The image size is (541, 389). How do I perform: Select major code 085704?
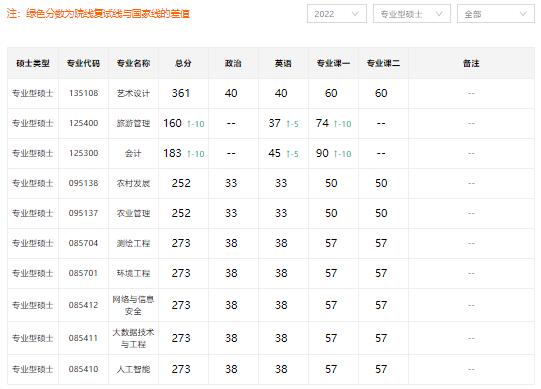[83, 243]
